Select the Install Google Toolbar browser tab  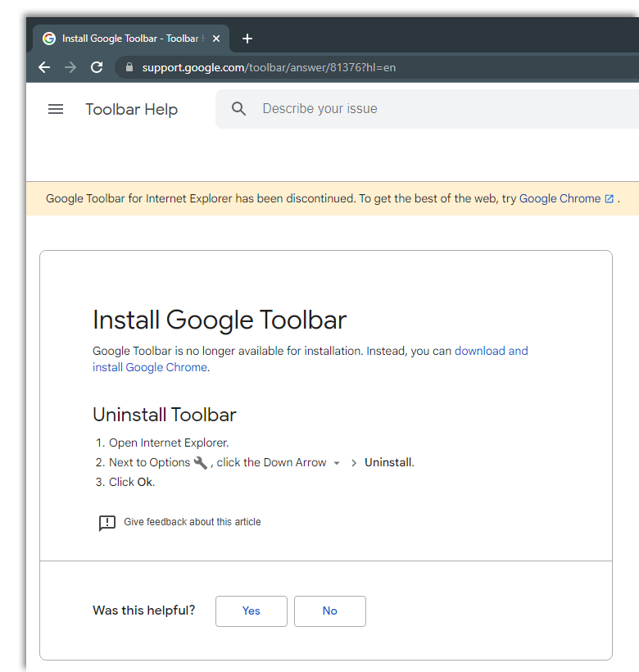point(131,39)
